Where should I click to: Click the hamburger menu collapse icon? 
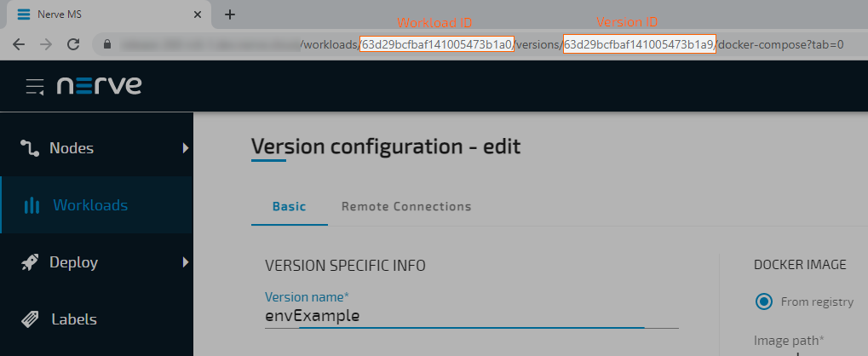[x=35, y=86]
